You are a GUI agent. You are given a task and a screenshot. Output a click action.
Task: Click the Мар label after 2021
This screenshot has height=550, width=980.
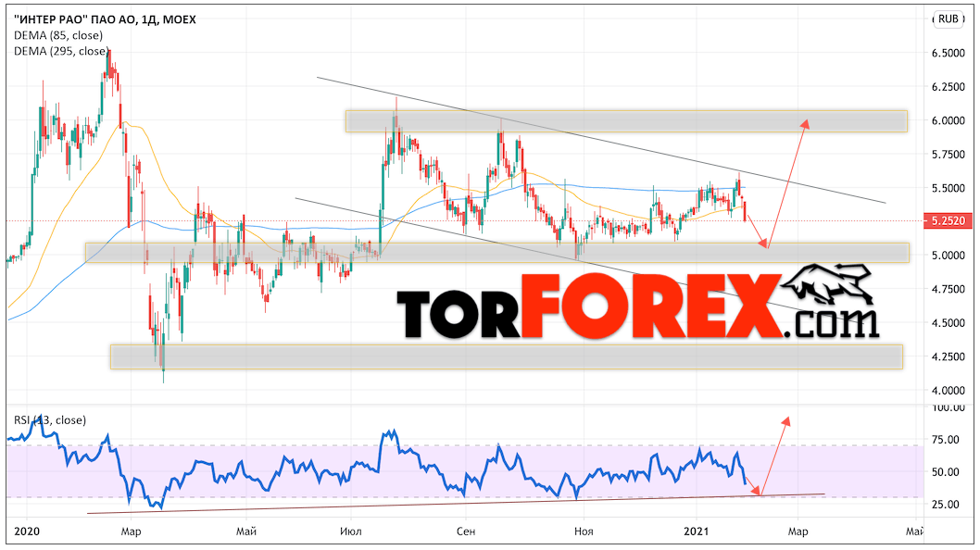point(798,531)
